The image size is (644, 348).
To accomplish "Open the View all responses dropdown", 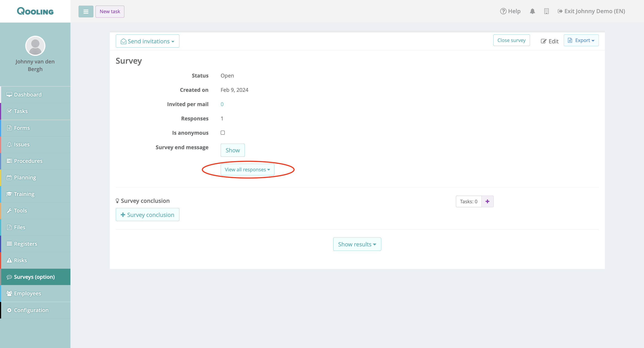I will [247, 170].
